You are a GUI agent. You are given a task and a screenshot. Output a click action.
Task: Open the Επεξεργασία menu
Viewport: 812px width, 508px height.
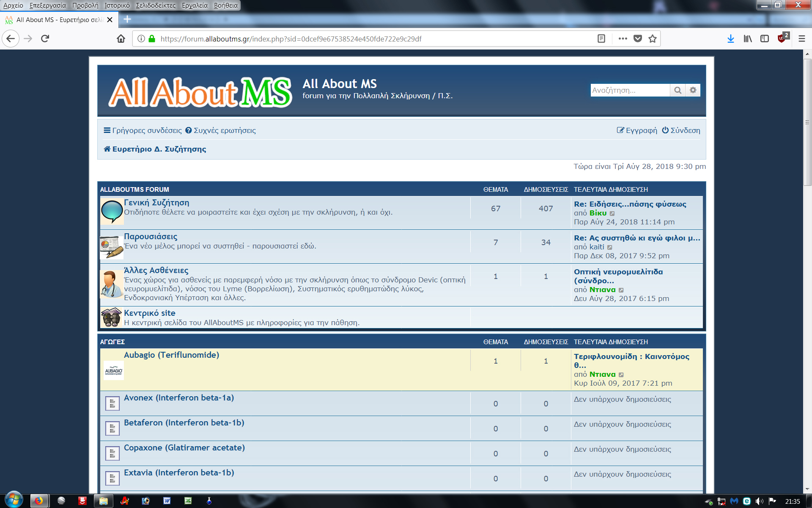pos(48,6)
